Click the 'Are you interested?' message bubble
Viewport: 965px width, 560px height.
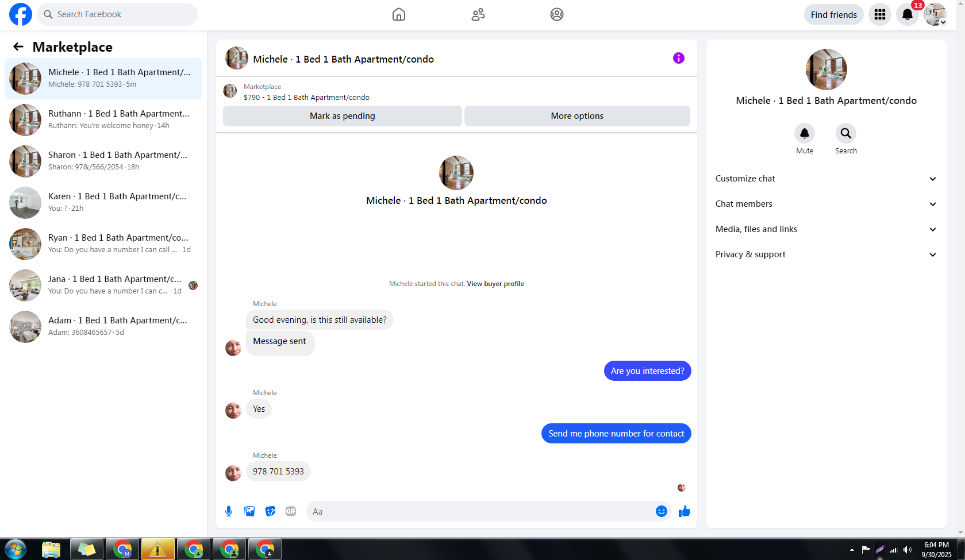[647, 371]
